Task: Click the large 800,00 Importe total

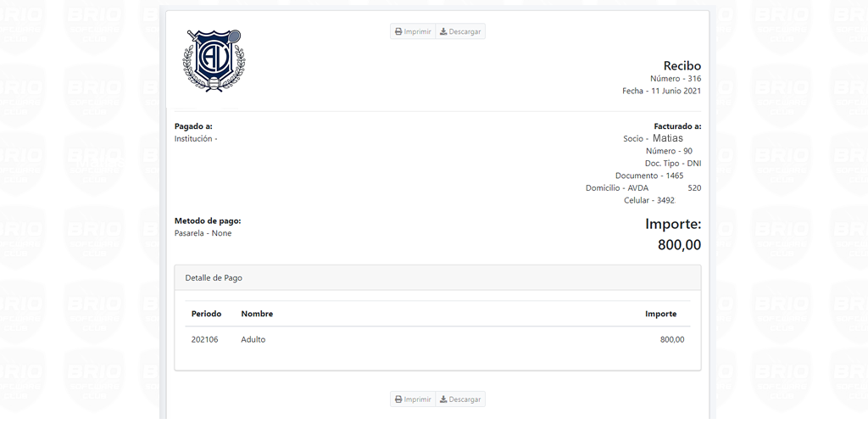Action: click(x=679, y=245)
